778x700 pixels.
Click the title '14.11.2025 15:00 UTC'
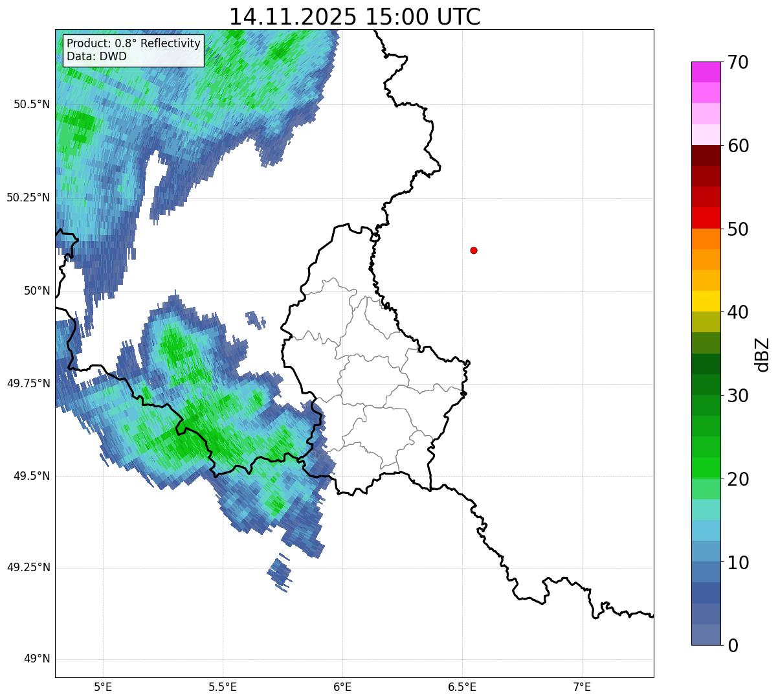click(x=355, y=16)
